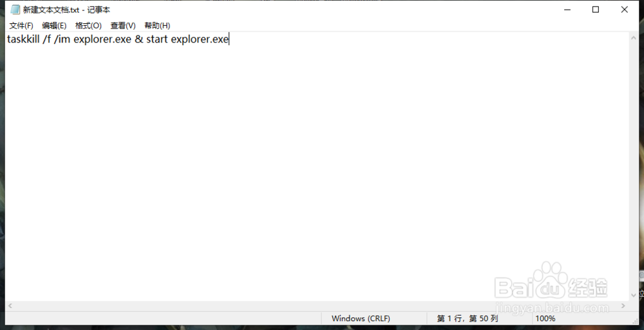Screen dimensions: 644x330
Task: Click the 第 1 行, 第 50 列 status entry
Action: pyautogui.click(x=468, y=318)
